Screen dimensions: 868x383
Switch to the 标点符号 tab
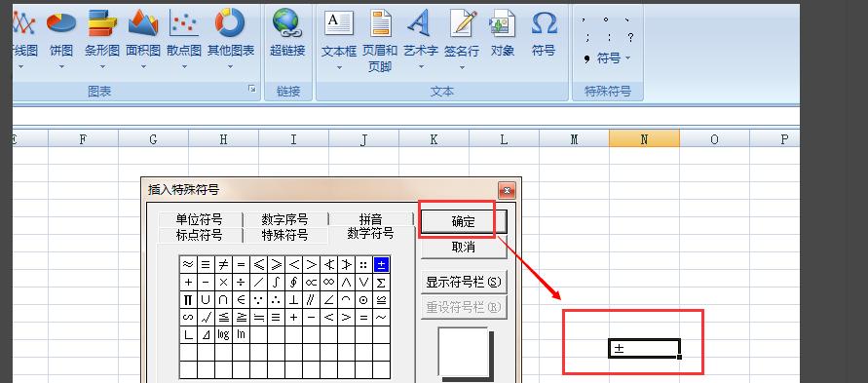click(x=200, y=235)
